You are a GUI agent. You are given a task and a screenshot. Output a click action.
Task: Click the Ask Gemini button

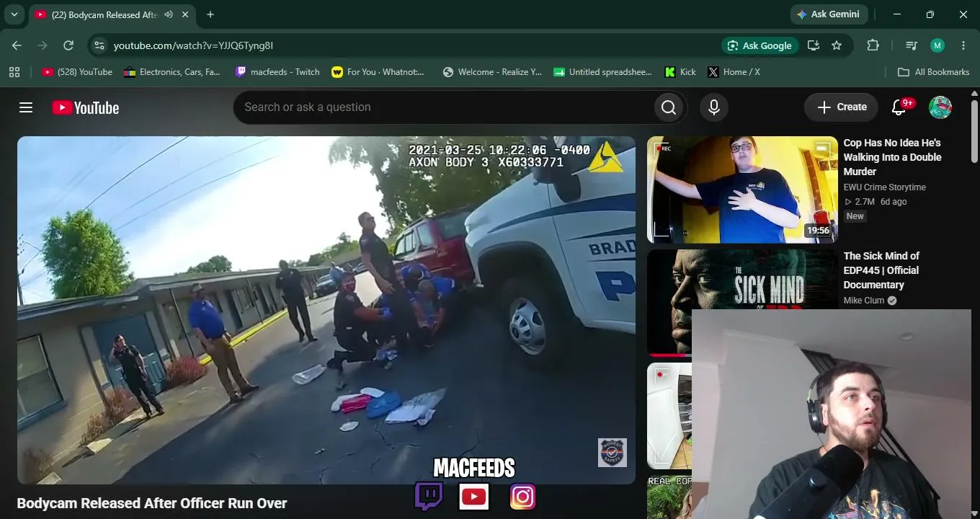click(x=829, y=14)
